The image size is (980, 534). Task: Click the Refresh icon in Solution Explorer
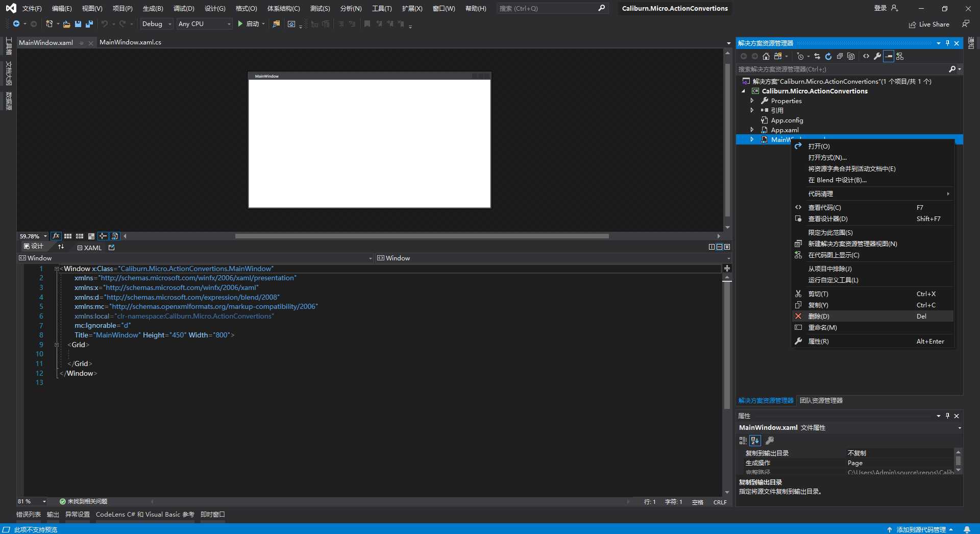828,57
